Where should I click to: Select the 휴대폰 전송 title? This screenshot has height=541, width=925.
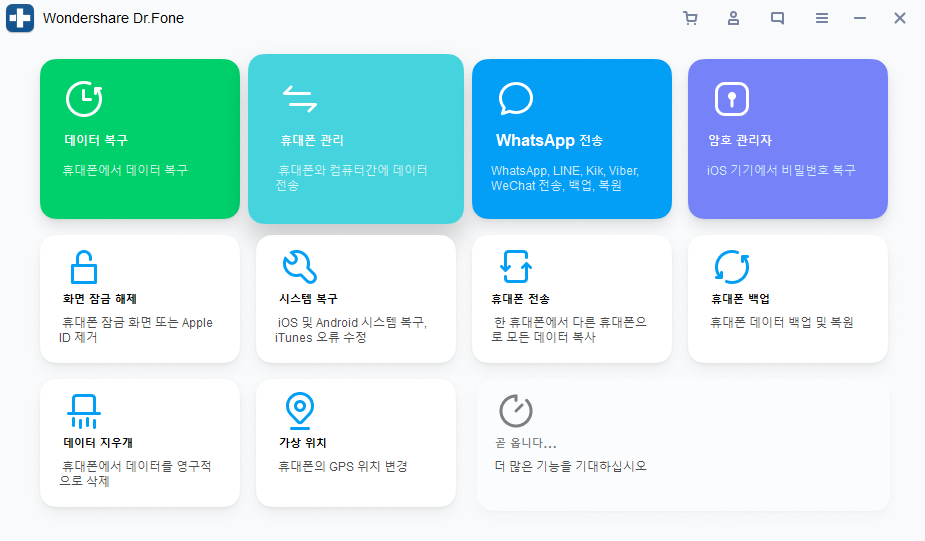click(520, 299)
